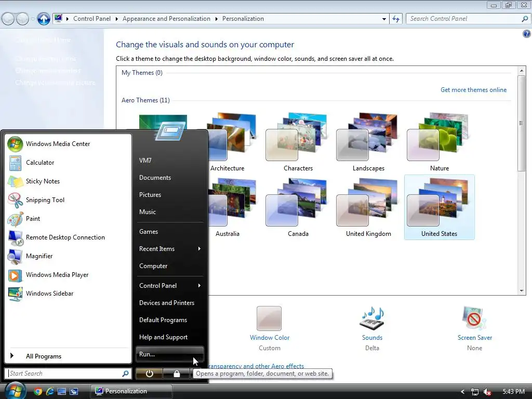This screenshot has width=532, height=399.
Task: Go up one level with Up arrow
Action: 44,19
